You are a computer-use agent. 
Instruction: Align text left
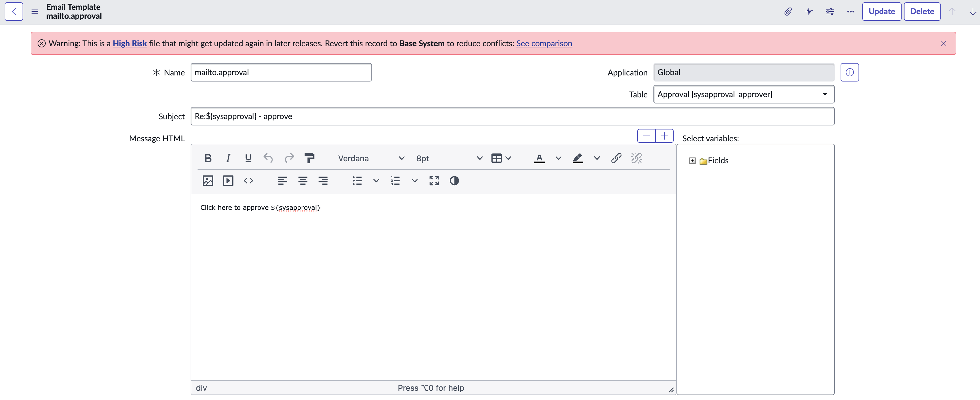click(282, 181)
